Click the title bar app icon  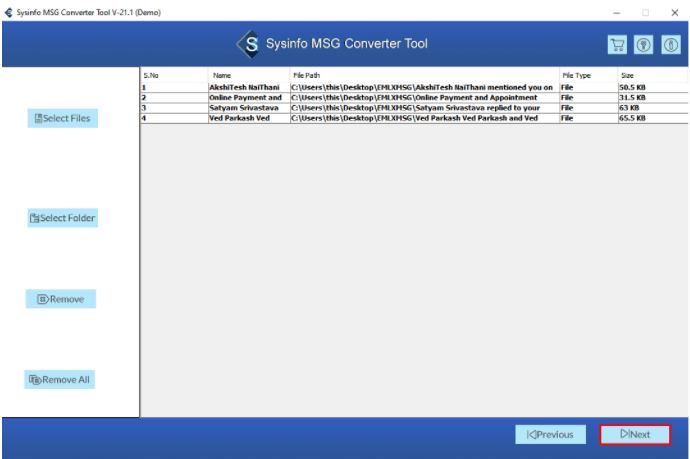[x=8, y=13]
